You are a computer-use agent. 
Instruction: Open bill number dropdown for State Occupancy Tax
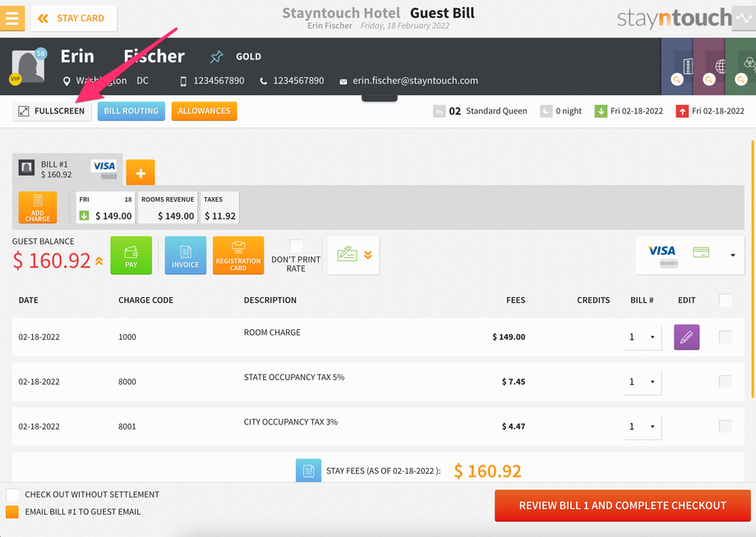coord(643,382)
